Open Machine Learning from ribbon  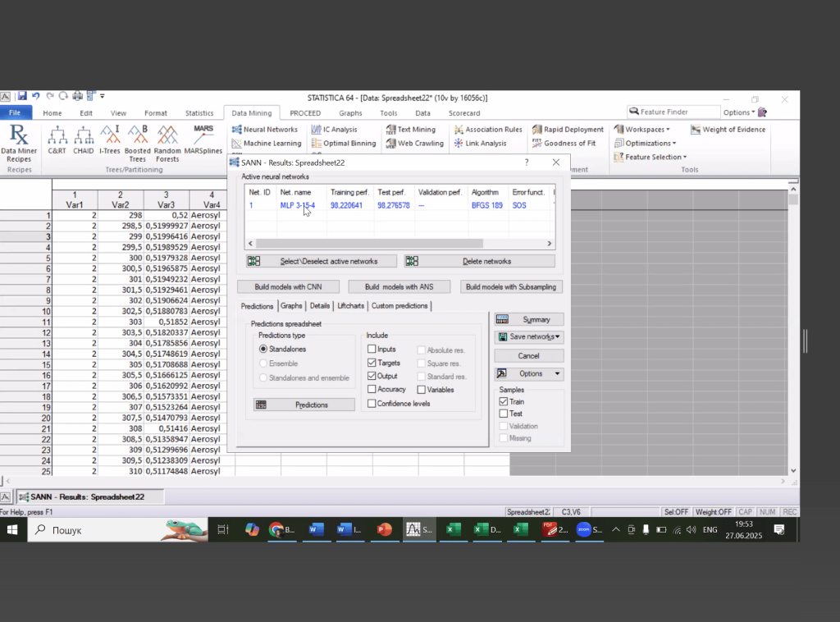[x=267, y=144]
